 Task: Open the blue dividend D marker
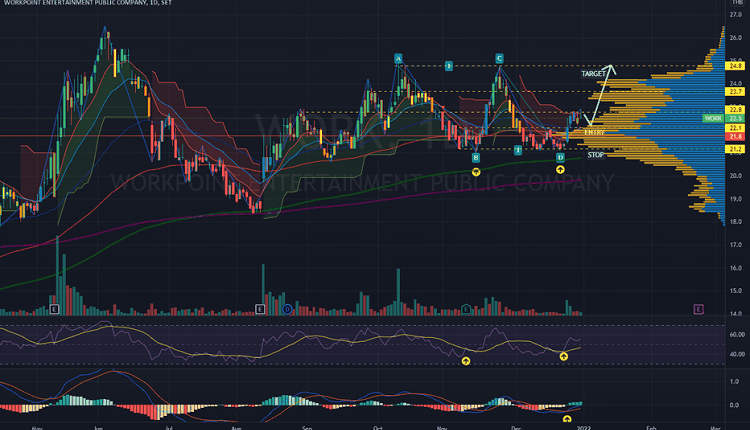[287, 309]
